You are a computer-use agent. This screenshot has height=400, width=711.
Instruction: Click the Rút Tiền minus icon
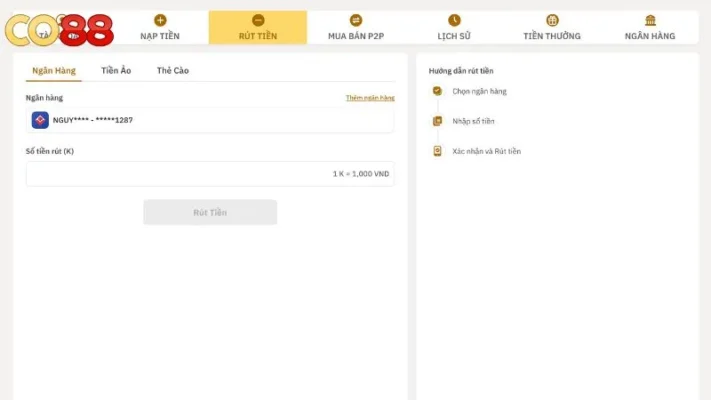click(x=258, y=20)
